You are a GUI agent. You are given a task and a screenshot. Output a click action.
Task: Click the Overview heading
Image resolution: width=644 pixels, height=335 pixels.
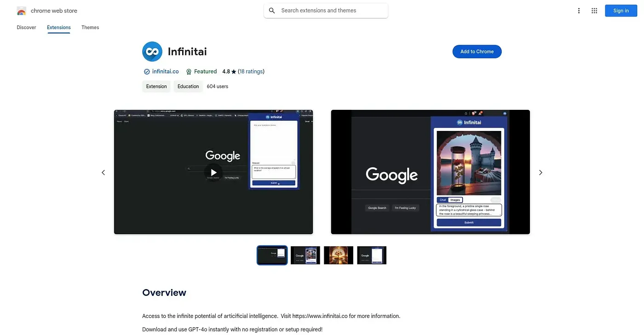[x=164, y=293]
